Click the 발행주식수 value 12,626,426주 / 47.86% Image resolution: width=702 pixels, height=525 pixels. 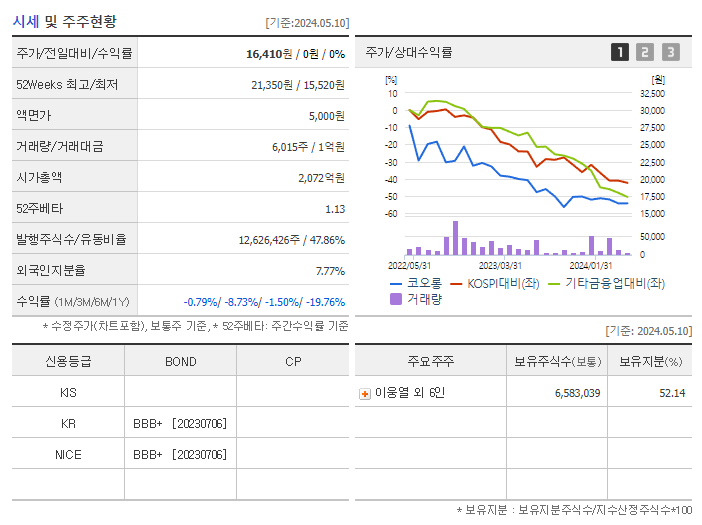(x=291, y=240)
